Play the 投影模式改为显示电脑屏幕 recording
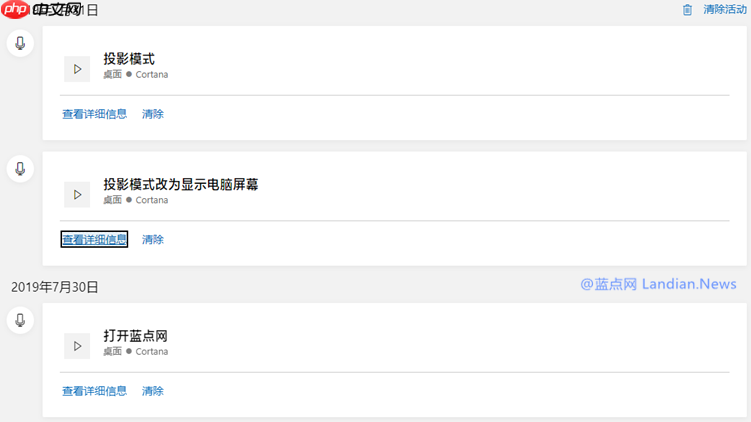This screenshot has height=422, width=751. 77,194
